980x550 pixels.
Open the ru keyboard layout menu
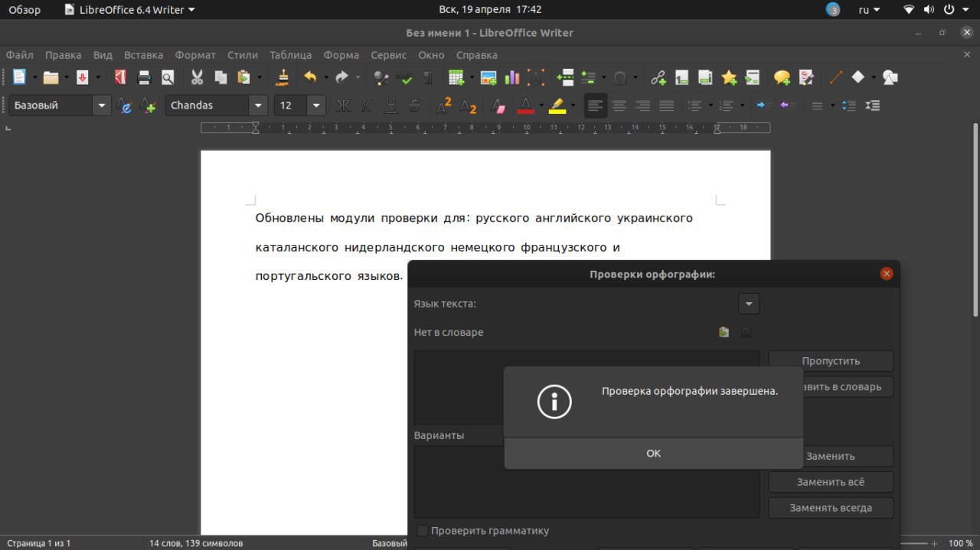[x=869, y=10]
